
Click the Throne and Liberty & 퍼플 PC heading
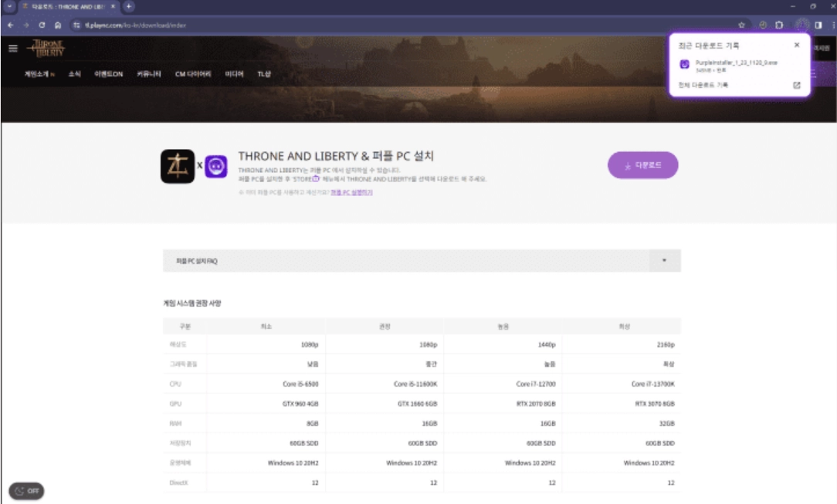pyautogui.click(x=336, y=156)
